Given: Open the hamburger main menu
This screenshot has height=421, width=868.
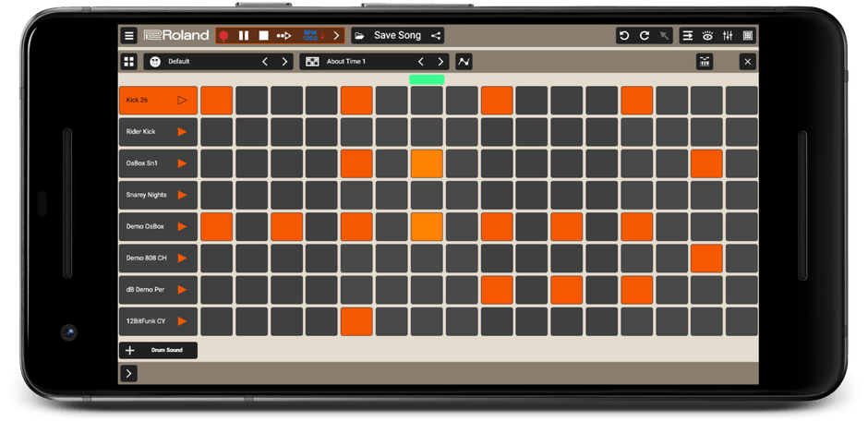Looking at the screenshot, I should pyautogui.click(x=129, y=36).
